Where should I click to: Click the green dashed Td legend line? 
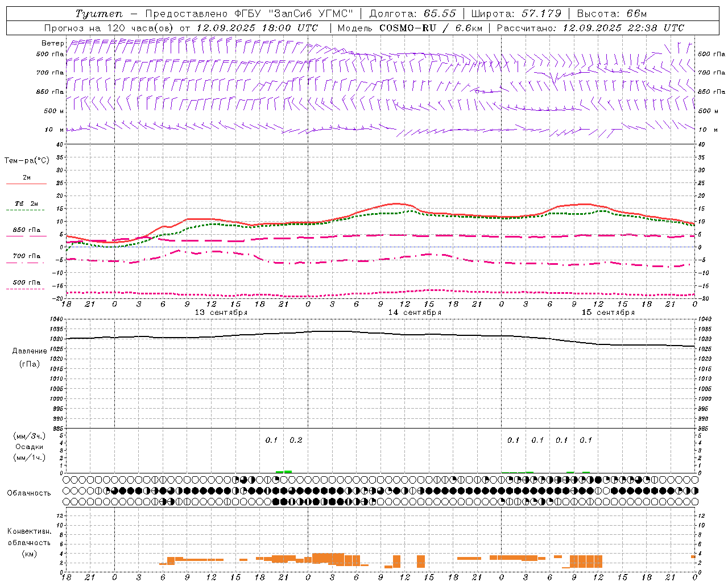[26, 210]
